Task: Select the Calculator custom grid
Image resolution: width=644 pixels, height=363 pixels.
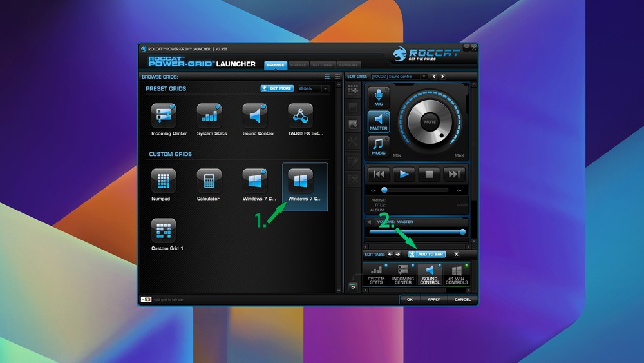Action: 209,181
